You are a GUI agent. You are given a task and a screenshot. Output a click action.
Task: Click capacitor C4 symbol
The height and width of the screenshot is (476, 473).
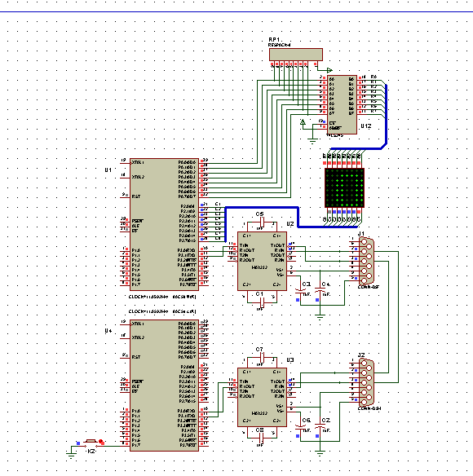tap(320, 289)
